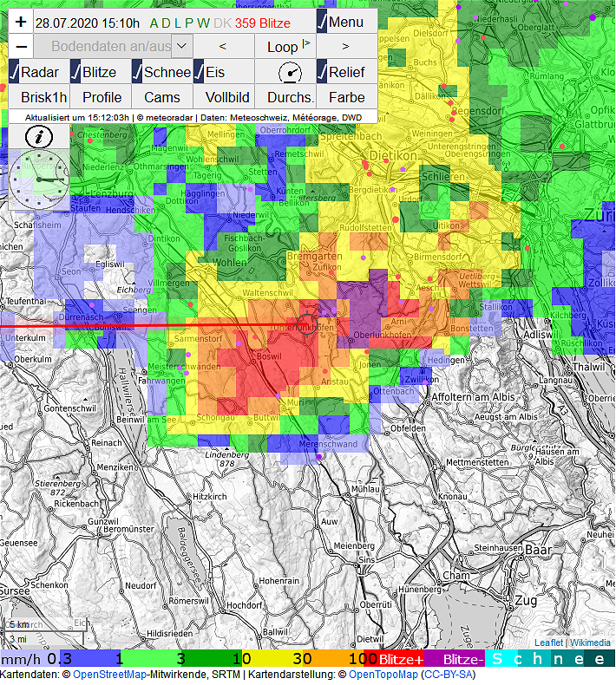Viewport: 616px width, 685px height.
Task: Toggle the Eis layer checkbox
Action: [199, 72]
